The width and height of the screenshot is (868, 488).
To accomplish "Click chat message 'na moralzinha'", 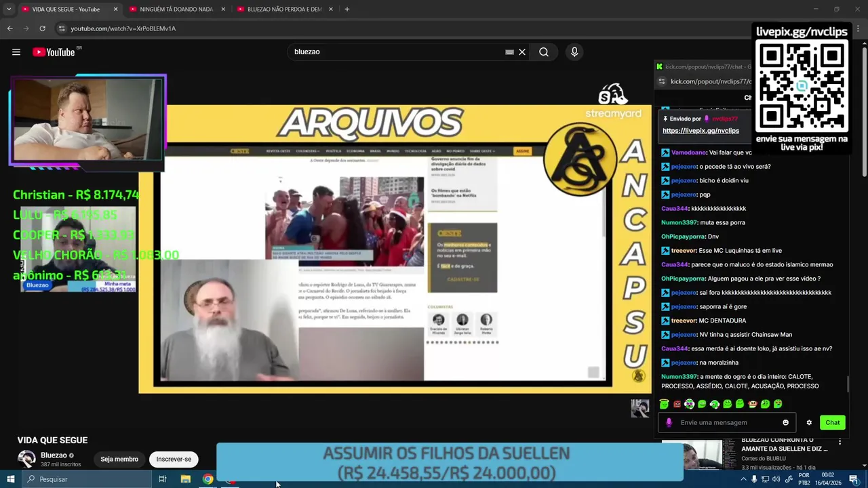I will click(x=719, y=363).
